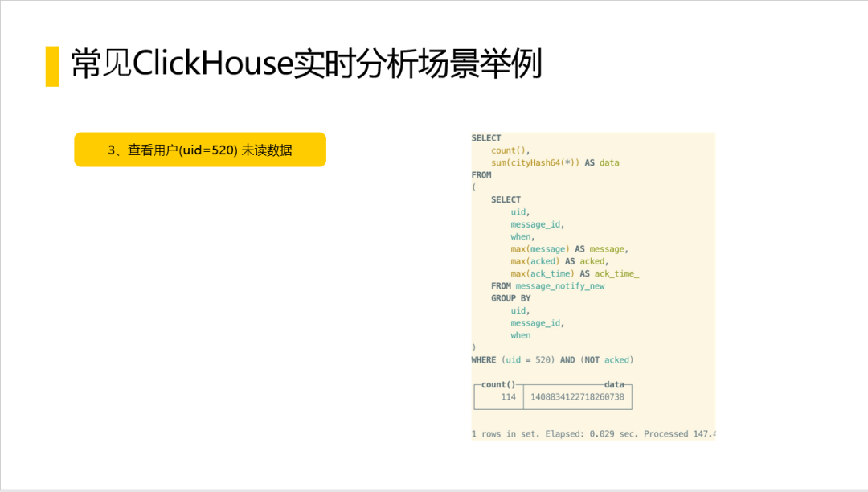Image resolution: width=868 pixels, height=492 pixels.
Task: Click the 'FROM message_notify_new' line
Action: 547,286
